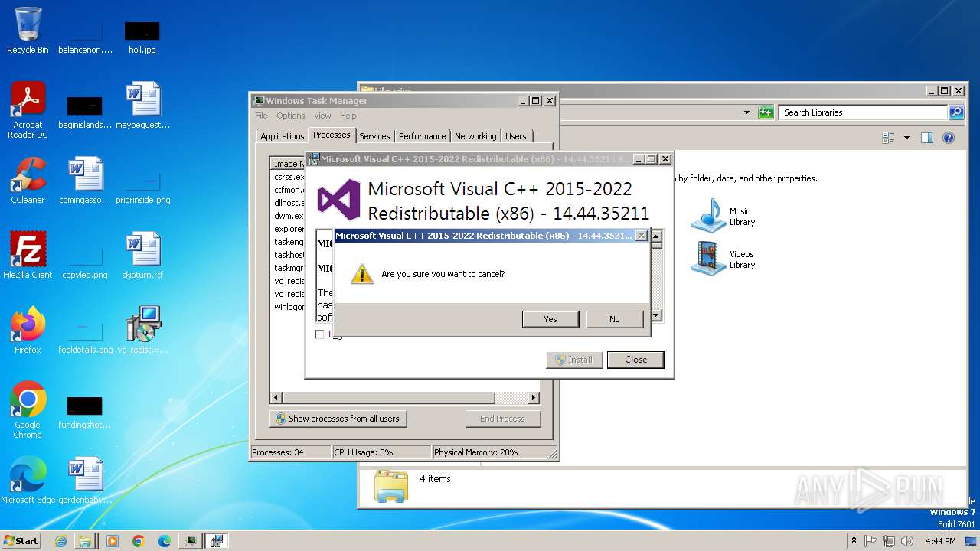The height and width of the screenshot is (551, 980).
Task: Select the gardenbaby Word document on desktop
Action: pyautogui.click(x=85, y=481)
